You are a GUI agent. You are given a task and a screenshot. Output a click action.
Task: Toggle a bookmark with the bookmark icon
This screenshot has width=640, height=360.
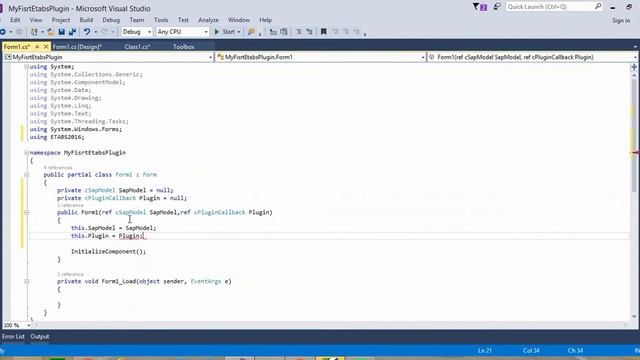pos(324,32)
